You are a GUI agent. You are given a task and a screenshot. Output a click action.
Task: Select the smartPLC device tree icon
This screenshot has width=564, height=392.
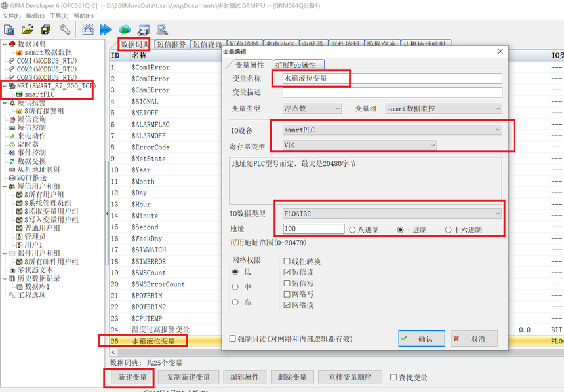[x=20, y=94]
